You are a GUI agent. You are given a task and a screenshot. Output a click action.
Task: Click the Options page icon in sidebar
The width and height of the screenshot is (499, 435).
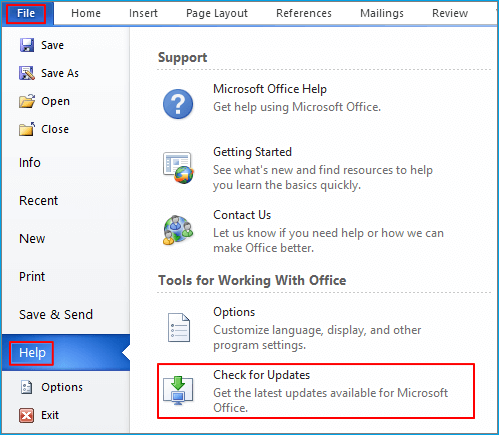[27, 387]
